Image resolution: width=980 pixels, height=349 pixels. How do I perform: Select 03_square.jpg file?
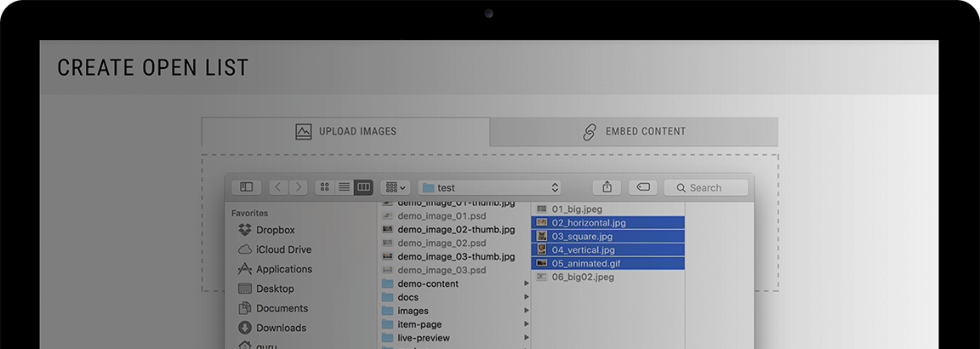pyautogui.click(x=608, y=237)
